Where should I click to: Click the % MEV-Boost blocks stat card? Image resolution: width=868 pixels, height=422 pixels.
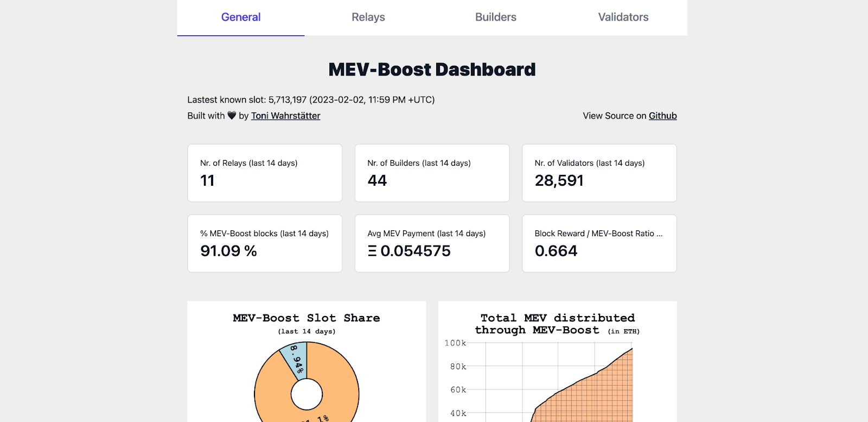coord(264,243)
